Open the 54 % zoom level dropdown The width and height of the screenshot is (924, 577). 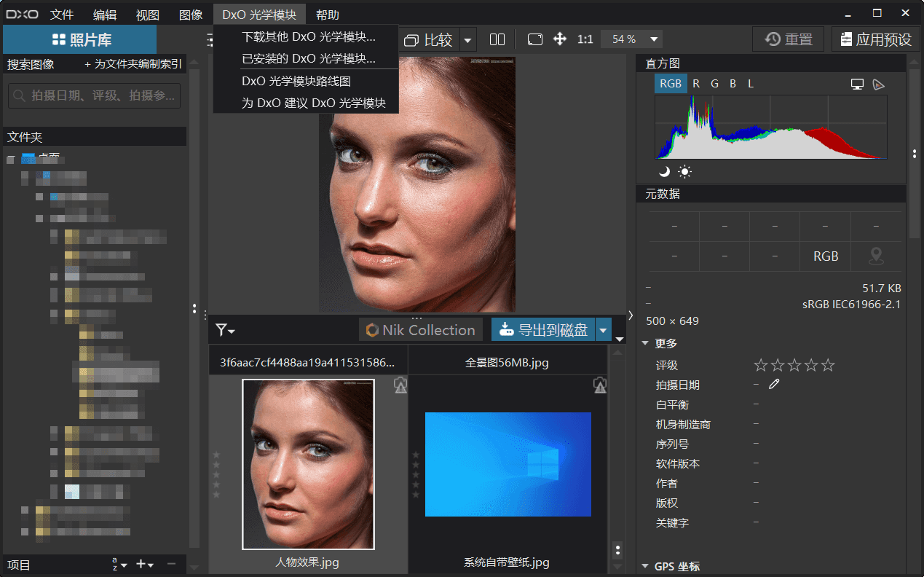[x=654, y=39]
